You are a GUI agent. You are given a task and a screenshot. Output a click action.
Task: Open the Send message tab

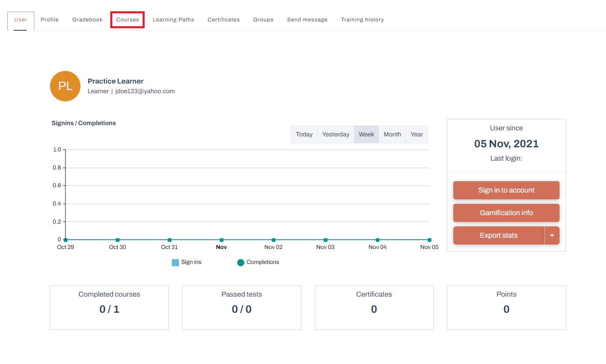coord(307,19)
